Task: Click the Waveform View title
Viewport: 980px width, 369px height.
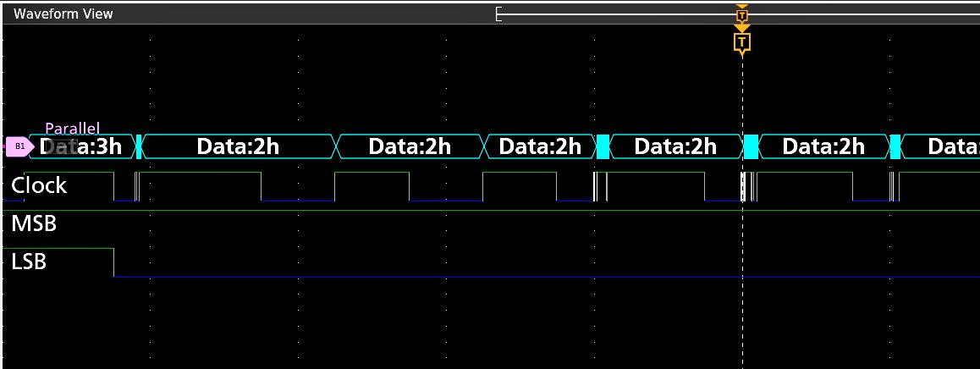Action: point(63,14)
